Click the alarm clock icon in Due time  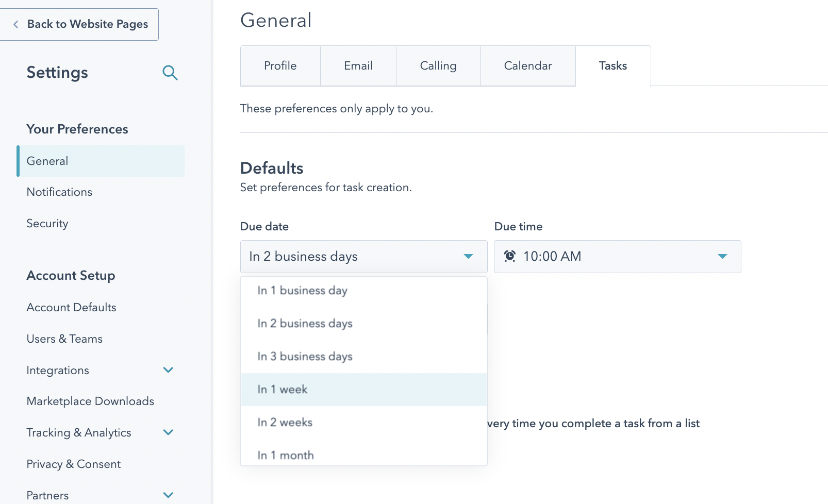coord(509,256)
